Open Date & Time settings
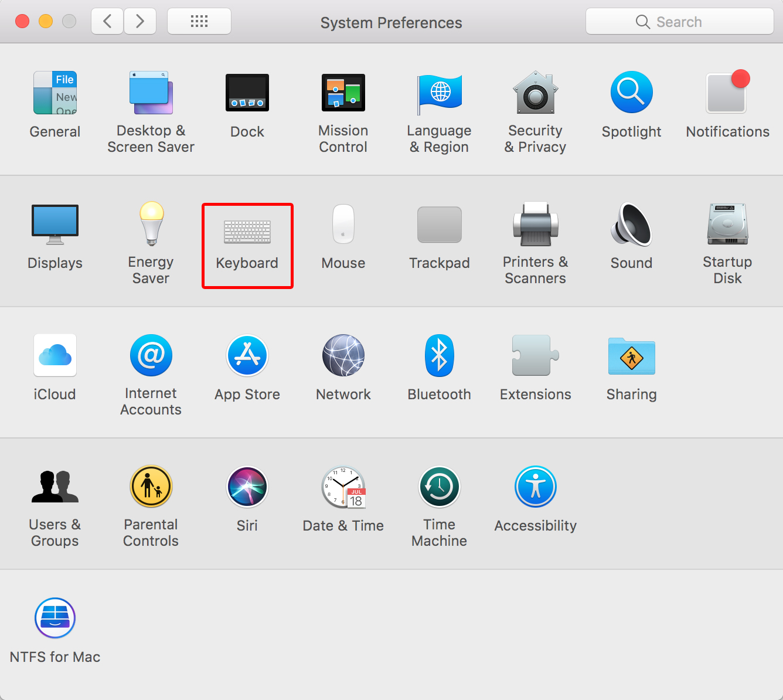 pos(343,487)
